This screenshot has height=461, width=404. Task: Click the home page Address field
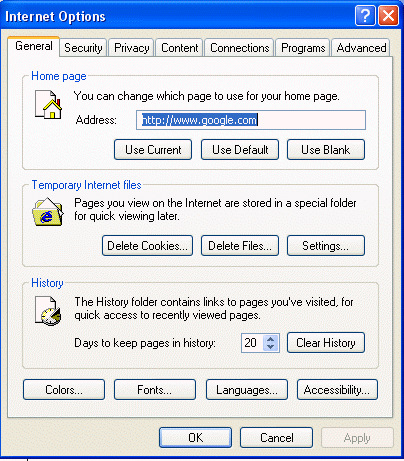tap(251, 120)
